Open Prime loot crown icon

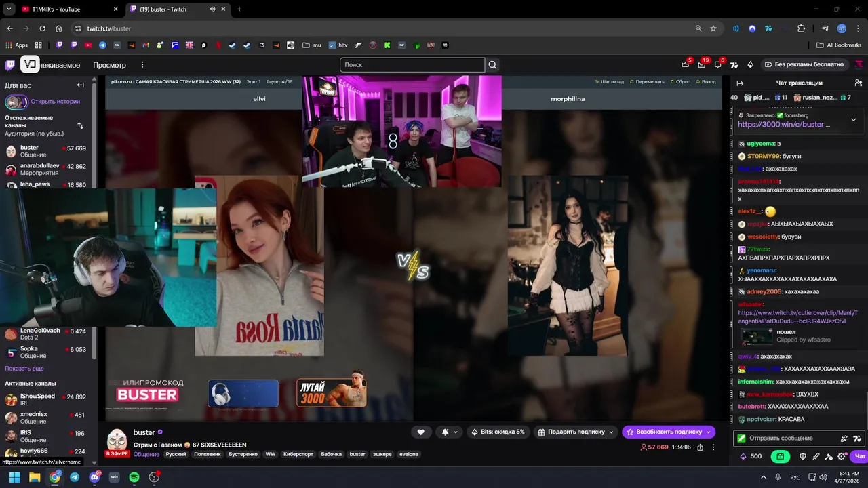point(685,64)
